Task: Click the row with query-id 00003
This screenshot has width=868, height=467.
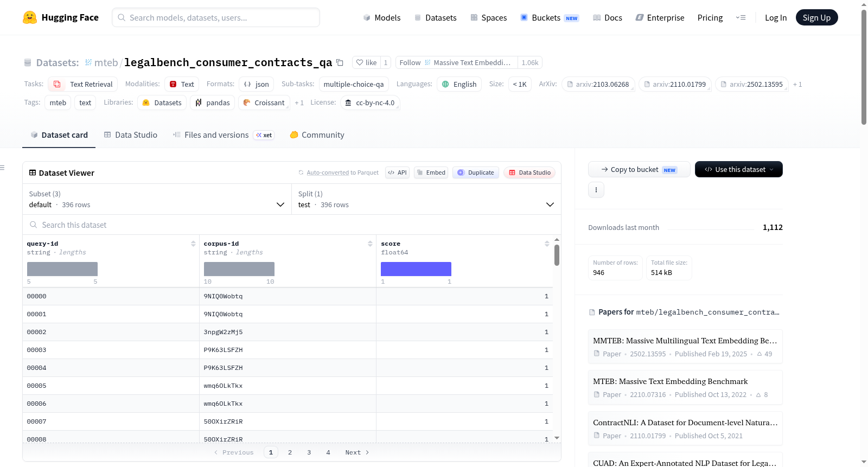Action: (x=288, y=350)
